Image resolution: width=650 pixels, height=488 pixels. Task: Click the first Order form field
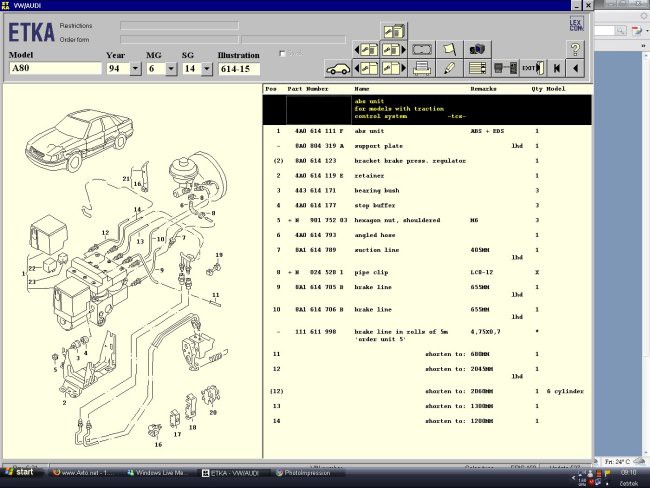179,39
